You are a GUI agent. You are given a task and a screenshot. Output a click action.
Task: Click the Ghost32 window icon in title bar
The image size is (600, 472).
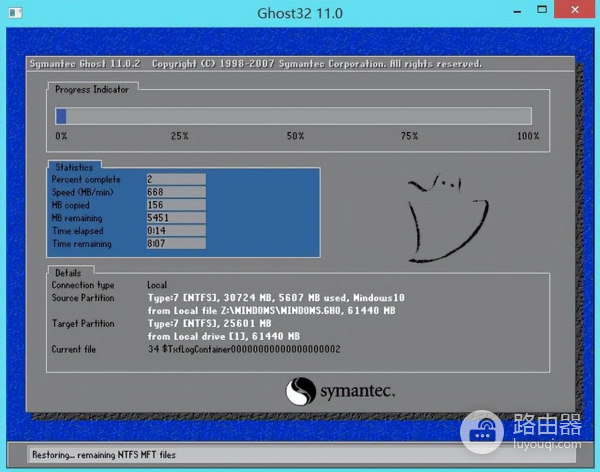pos(12,15)
